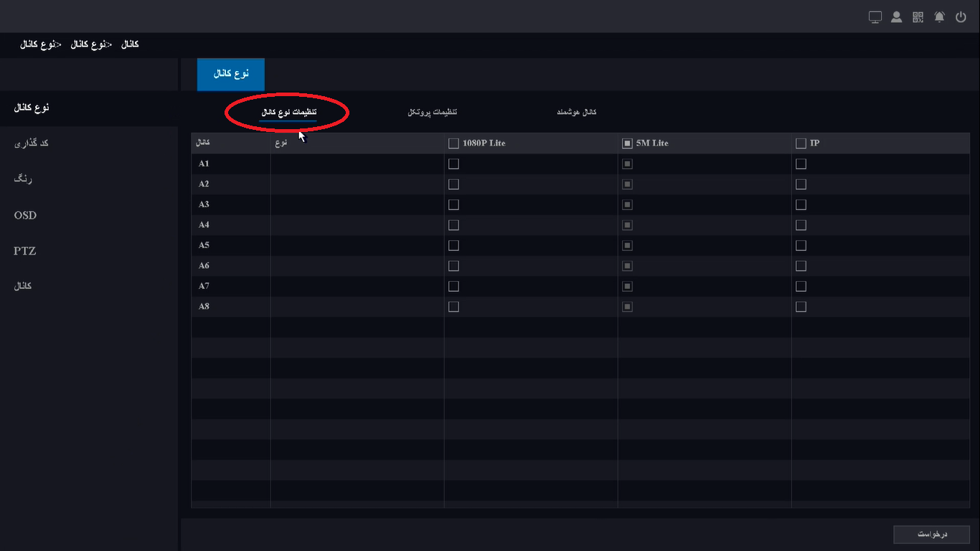Screen dimensions: 980x551
Task: Click the A3 channel name cell
Action: pos(230,204)
